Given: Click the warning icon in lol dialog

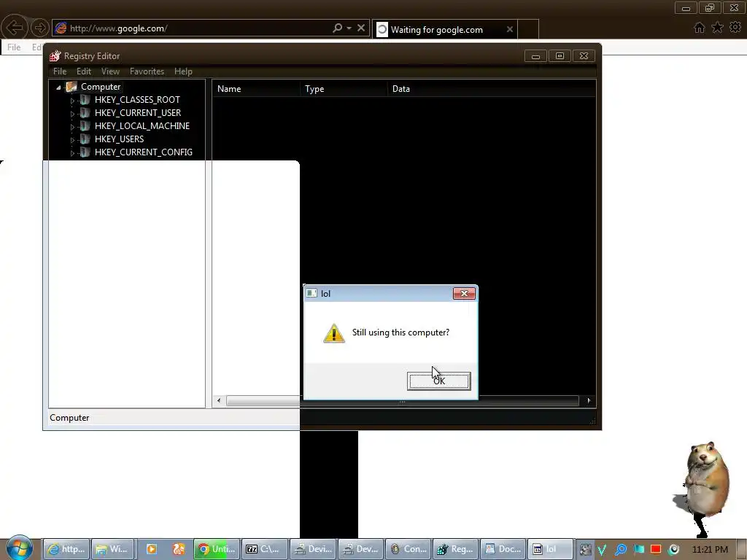Looking at the screenshot, I should point(334,332).
